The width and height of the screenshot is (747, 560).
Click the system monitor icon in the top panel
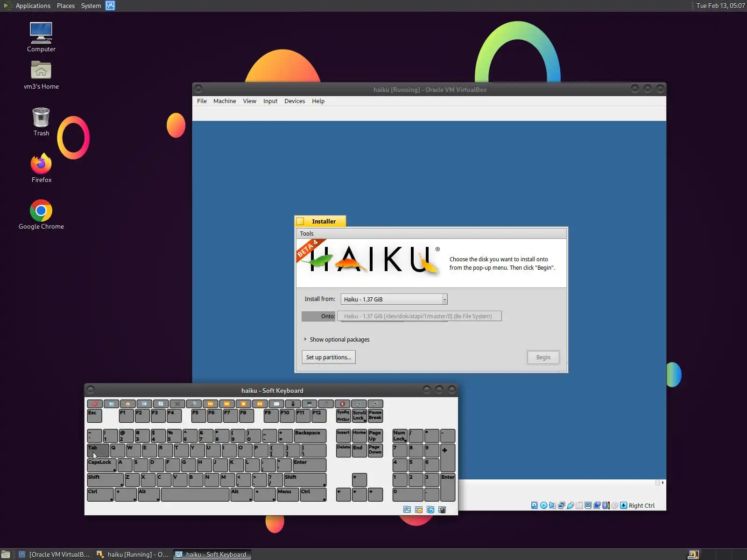point(110,6)
